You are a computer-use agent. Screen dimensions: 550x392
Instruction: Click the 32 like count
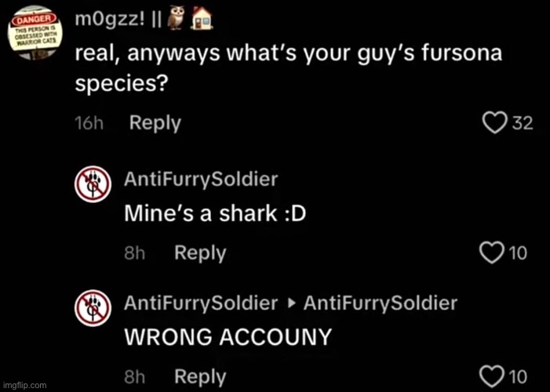[523, 124]
